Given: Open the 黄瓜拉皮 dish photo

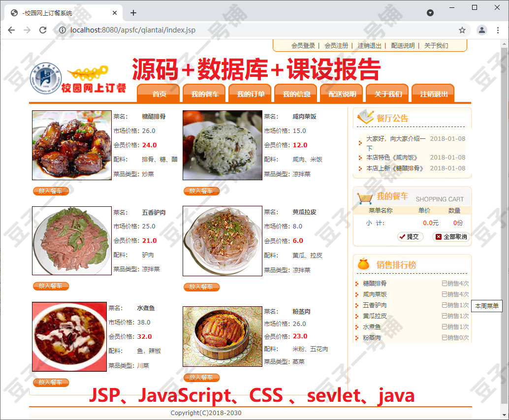Looking at the screenshot, I should coord(223,241).
